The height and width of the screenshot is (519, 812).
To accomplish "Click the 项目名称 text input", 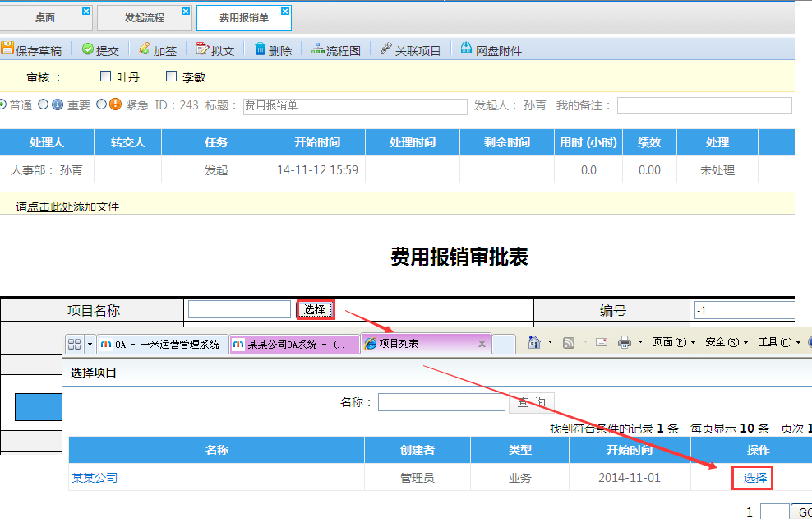I will tap(239, 309).
